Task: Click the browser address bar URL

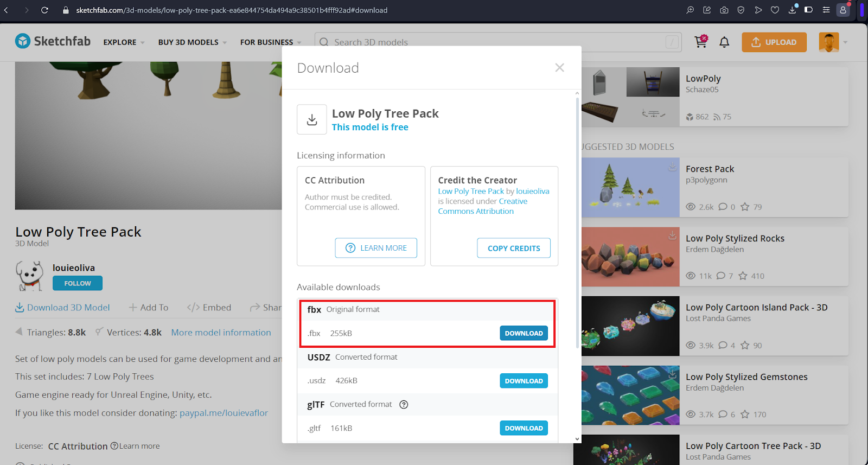Action: 232,10
